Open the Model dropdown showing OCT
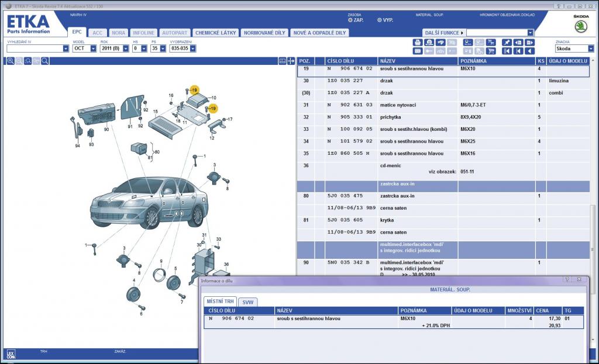This screenshot has width=599, height=364. tap(93, 48)
